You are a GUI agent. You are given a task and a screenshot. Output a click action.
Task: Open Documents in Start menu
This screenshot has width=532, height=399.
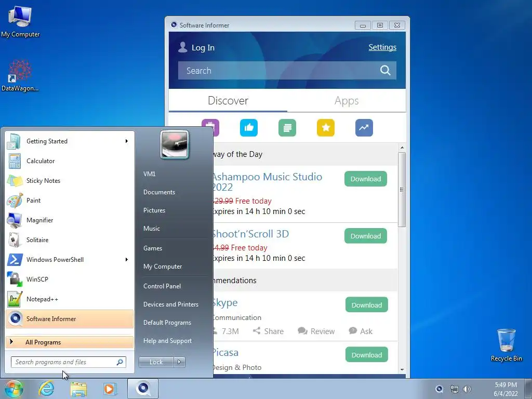[159, 192]
